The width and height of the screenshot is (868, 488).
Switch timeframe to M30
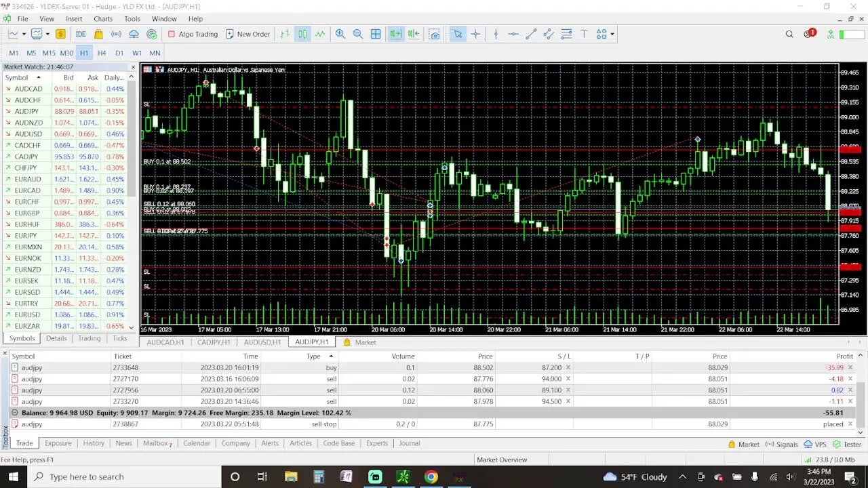pos(66,53)
